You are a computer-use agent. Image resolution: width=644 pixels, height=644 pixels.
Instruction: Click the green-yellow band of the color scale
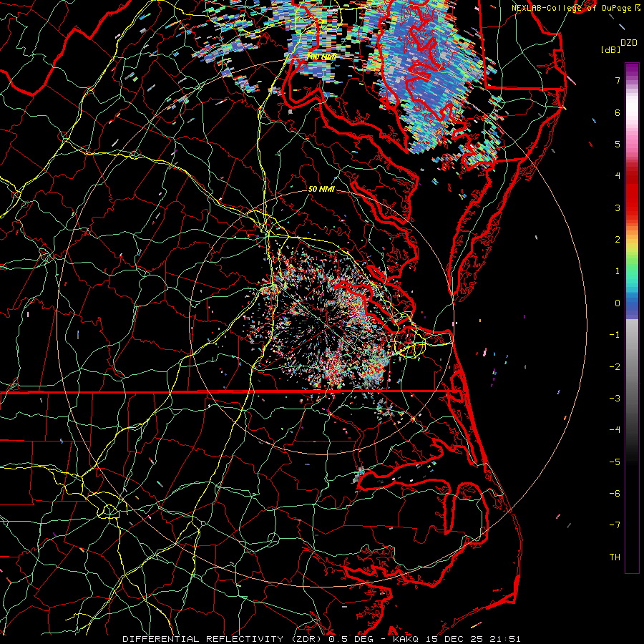632,257
